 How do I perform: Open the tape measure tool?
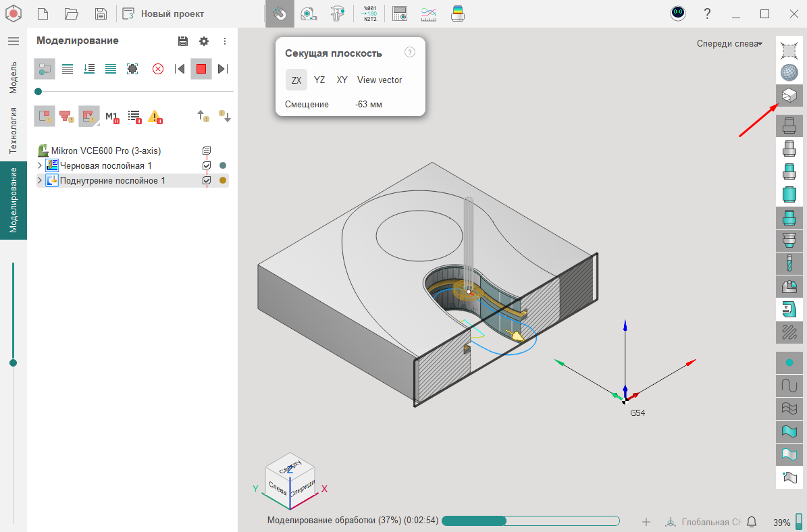tap(309, 14)
